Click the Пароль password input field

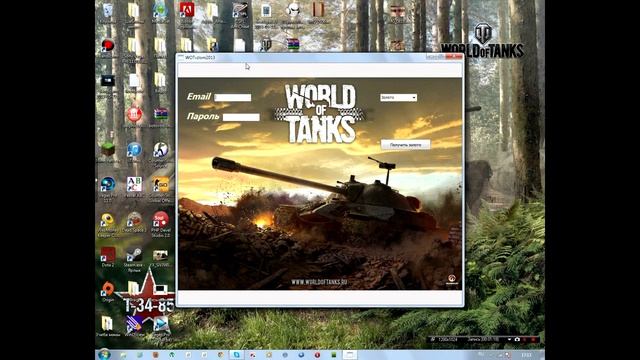coord(241,118)
